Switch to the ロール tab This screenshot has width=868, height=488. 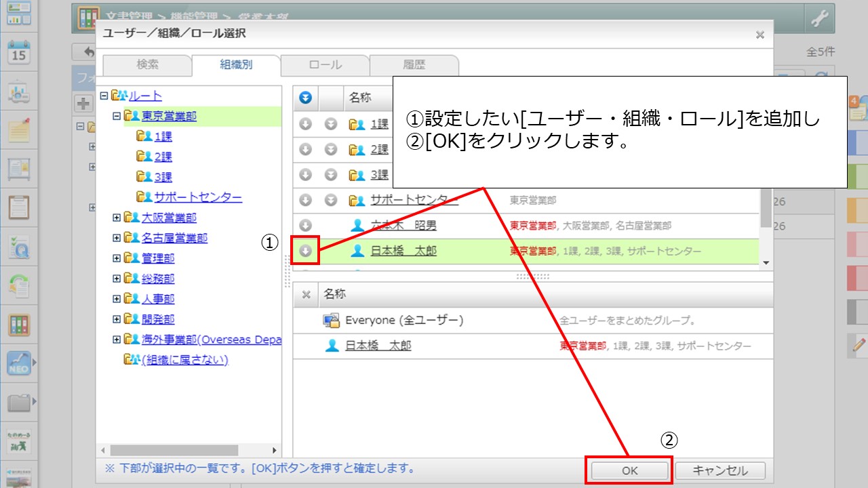[x=325, y=65]
